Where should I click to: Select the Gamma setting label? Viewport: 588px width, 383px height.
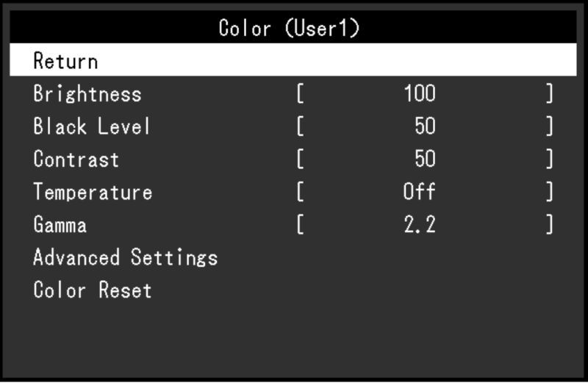tap(60, 225)
